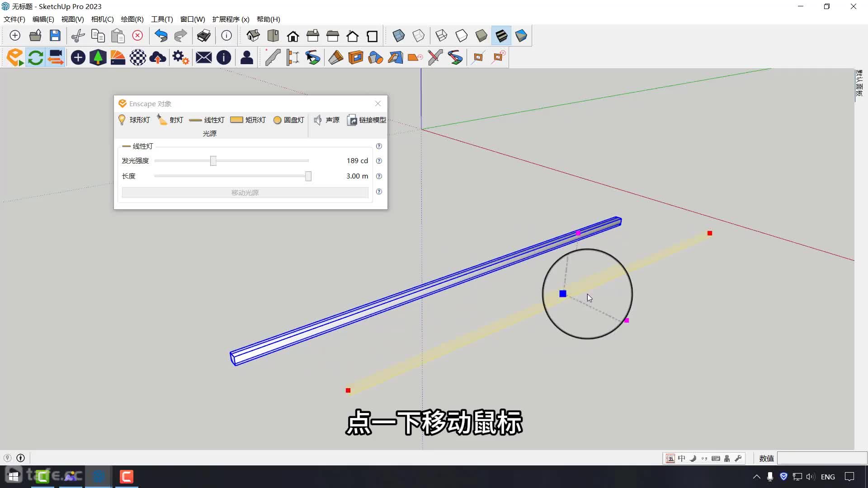The image size is (868, 488).
Task: Open 编辑(E) menu
Action: [43, 19]
